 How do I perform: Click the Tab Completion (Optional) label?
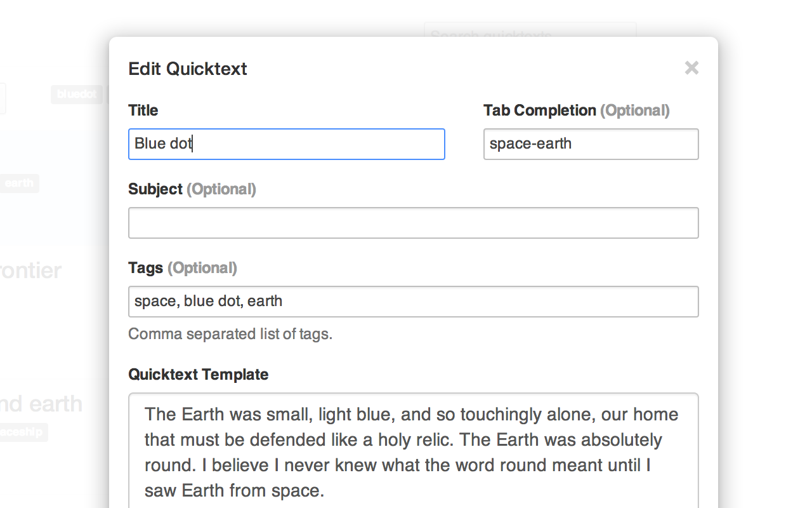pyautogui.click(x=577, y=110)
